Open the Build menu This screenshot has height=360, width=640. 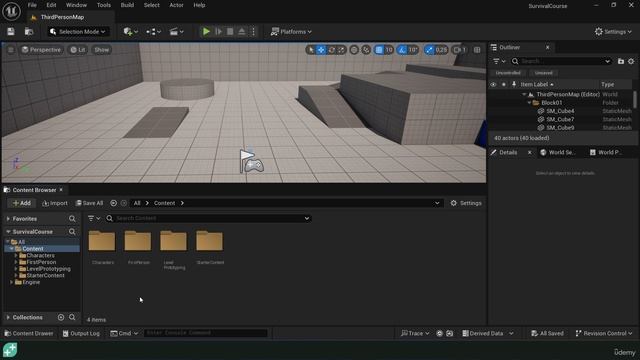[x=127, y=5]
